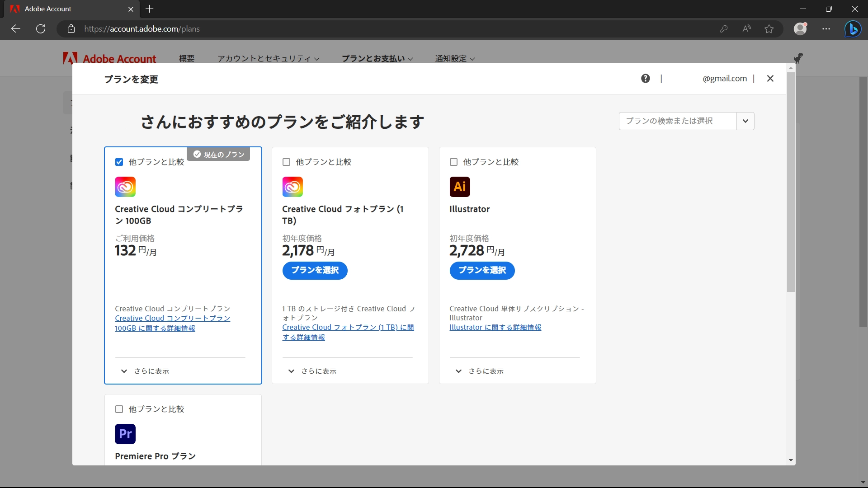Click the browser address bar

(x=316, y=28)
